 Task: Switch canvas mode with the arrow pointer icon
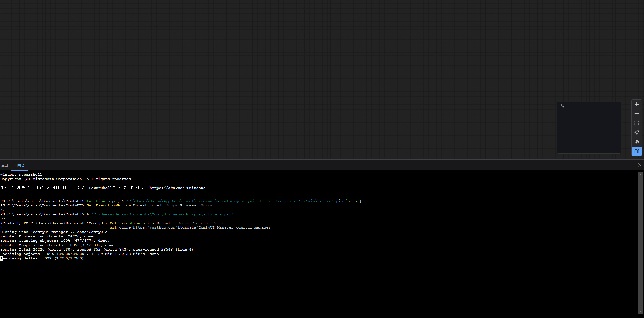[636, 133]
